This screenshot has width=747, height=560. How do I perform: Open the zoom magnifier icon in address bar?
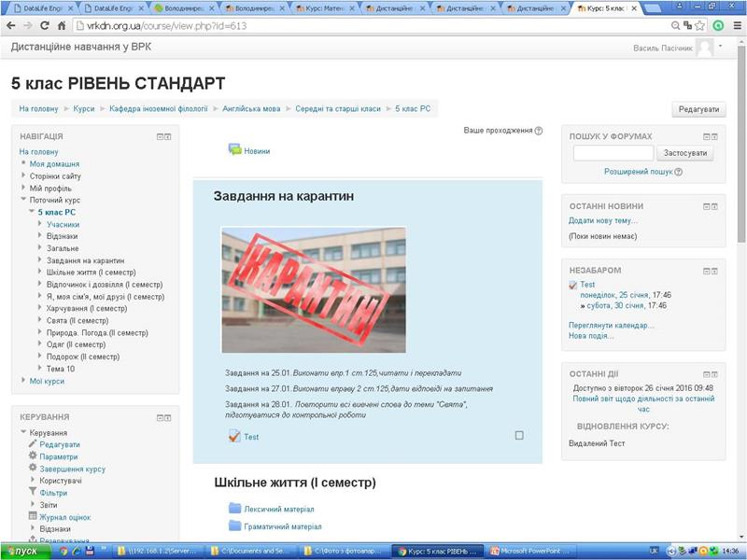point(675,26)
